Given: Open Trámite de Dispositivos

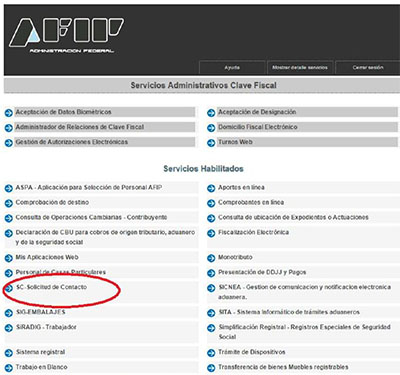Looking at the screenshot, I should click(252, 352).
